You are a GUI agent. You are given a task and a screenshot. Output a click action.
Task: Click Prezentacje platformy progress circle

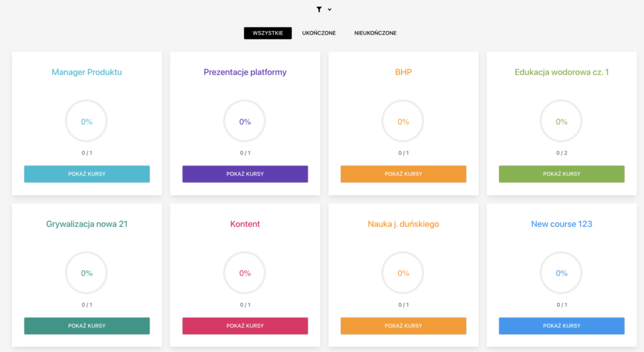pos(245,122)
